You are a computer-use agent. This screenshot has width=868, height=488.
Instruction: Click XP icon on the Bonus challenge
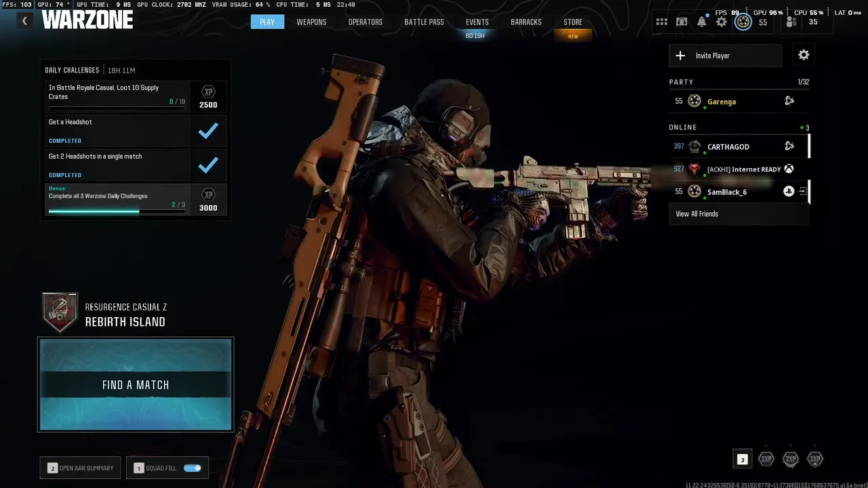[x=208, y=195]
